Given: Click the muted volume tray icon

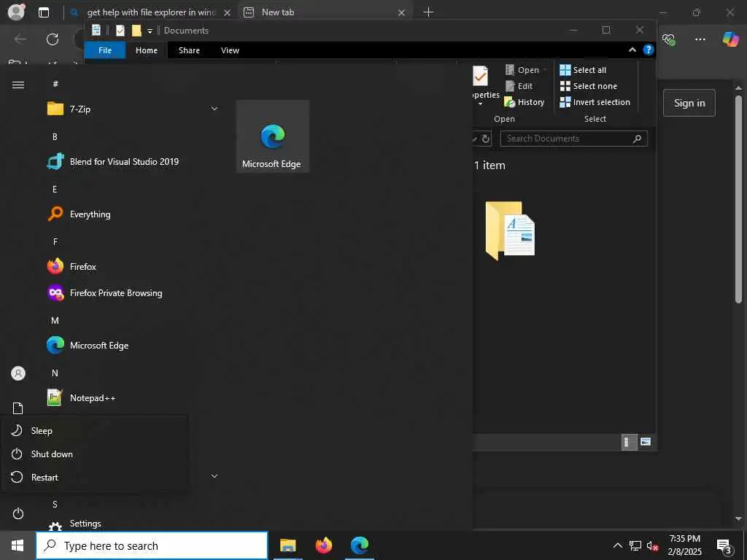Looking at the screenshot, I should (x=652, y=545).
